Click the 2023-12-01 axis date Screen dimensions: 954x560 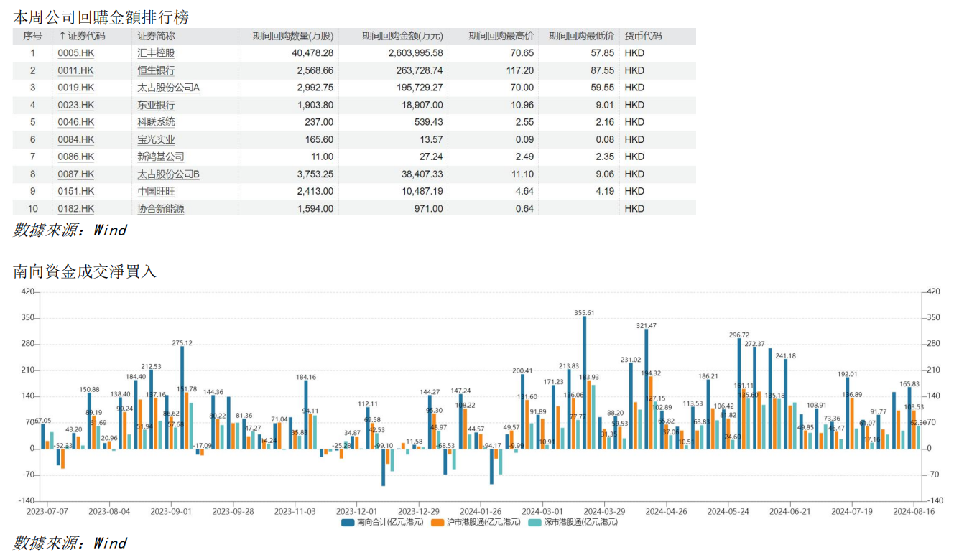pos(357,511)
